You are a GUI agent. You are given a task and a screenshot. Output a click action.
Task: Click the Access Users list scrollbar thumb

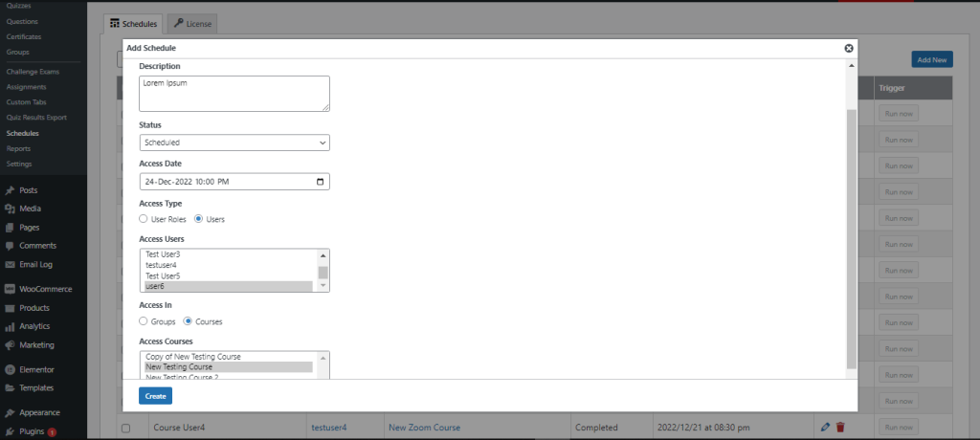coord(323,273)
